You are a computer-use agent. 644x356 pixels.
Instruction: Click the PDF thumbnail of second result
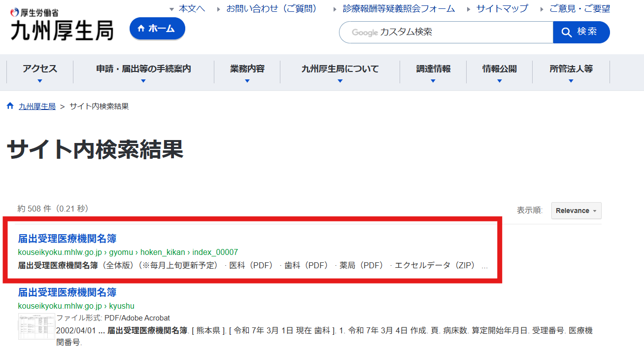[x=36, y=326]
